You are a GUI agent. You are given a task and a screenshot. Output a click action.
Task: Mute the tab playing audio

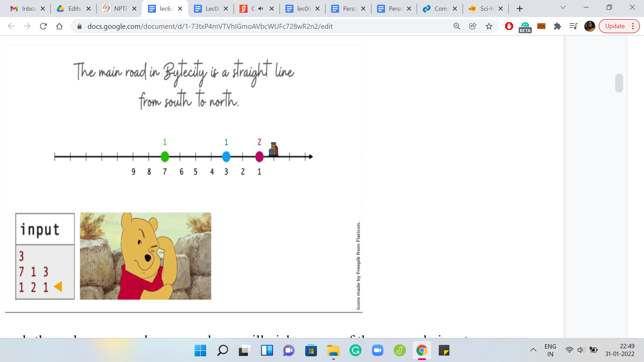[261, 9]
